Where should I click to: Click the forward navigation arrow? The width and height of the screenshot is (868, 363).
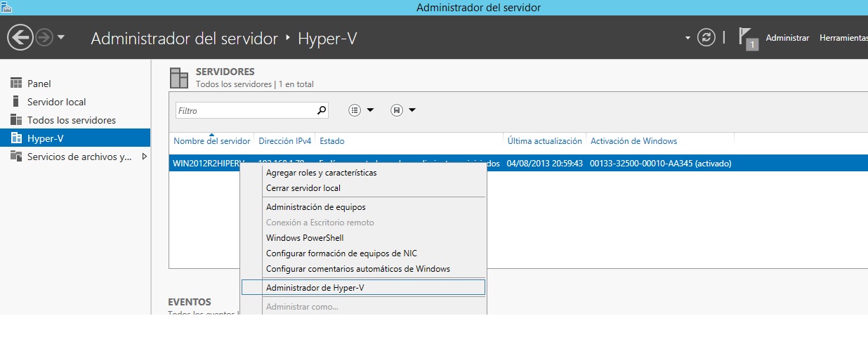pyautogui.click(x=44, y=37)
